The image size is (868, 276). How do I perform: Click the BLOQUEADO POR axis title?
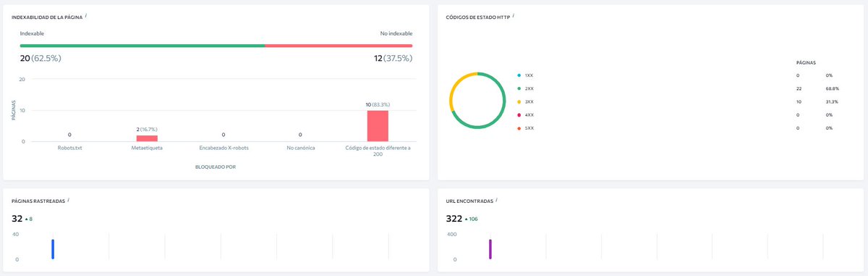click(216, 167)
